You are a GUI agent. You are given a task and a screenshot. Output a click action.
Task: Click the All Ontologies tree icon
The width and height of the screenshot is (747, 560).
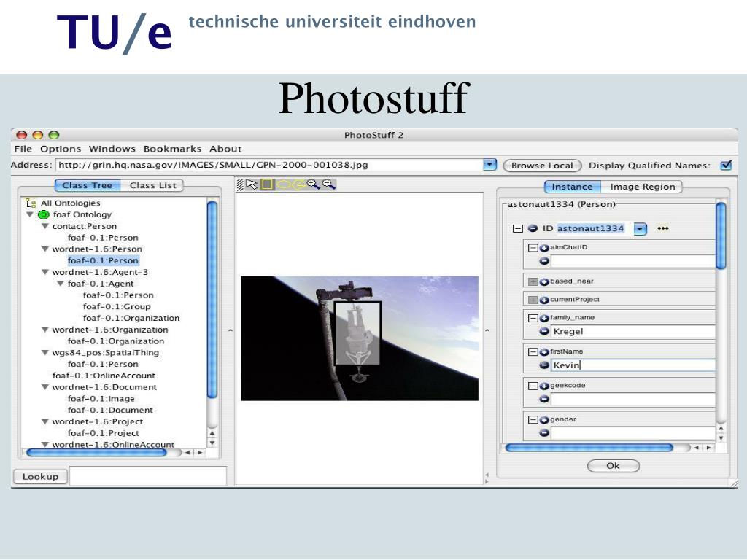pyautogui.click(x=31, y=203)
